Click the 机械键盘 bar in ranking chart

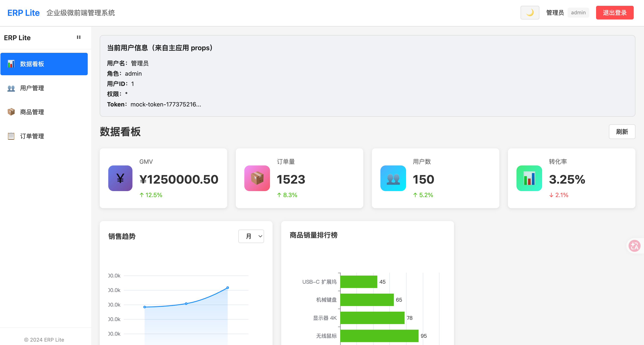367,300
